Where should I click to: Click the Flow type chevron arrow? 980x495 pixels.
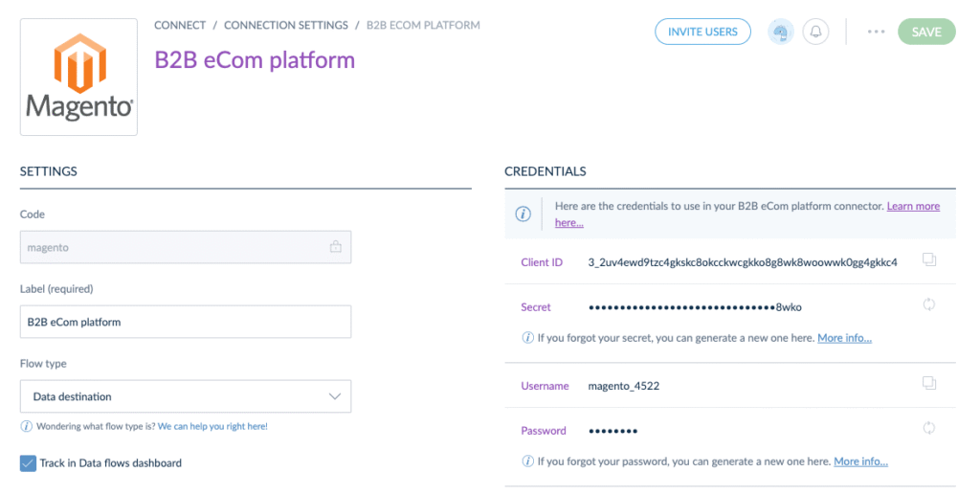[335, 396]
